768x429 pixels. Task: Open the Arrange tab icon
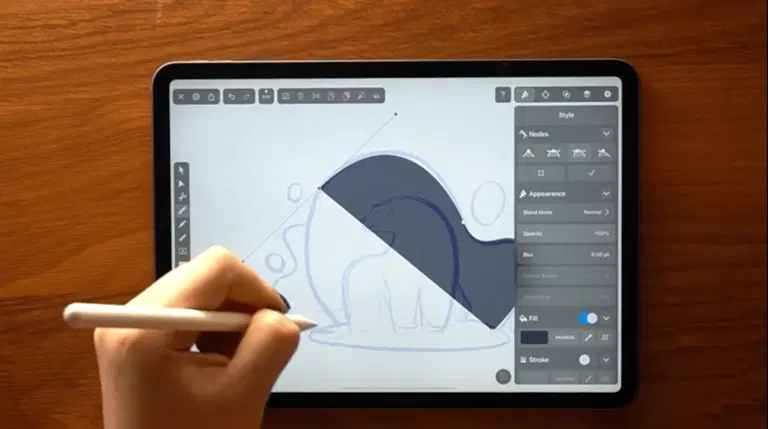pyautogui.click(x=545, y=95)
